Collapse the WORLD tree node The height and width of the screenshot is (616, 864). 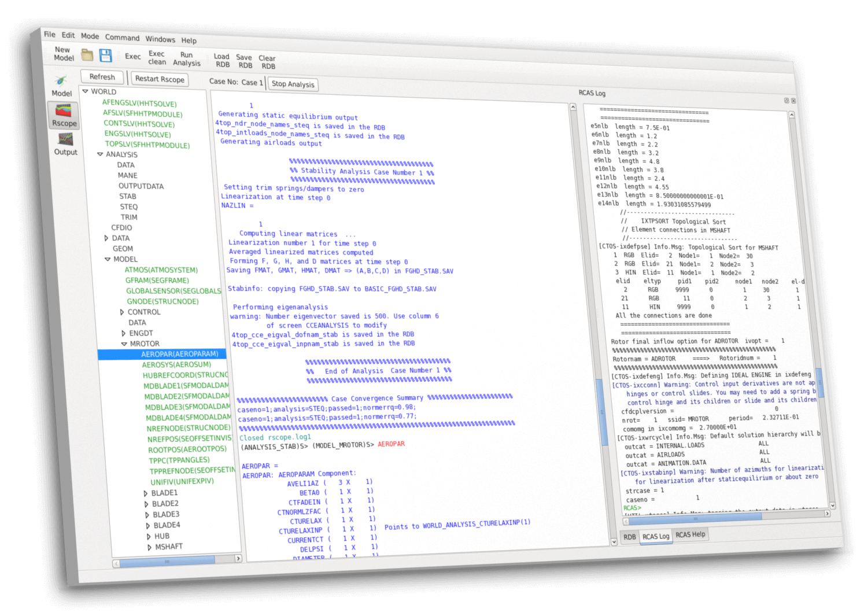(86, 91)
